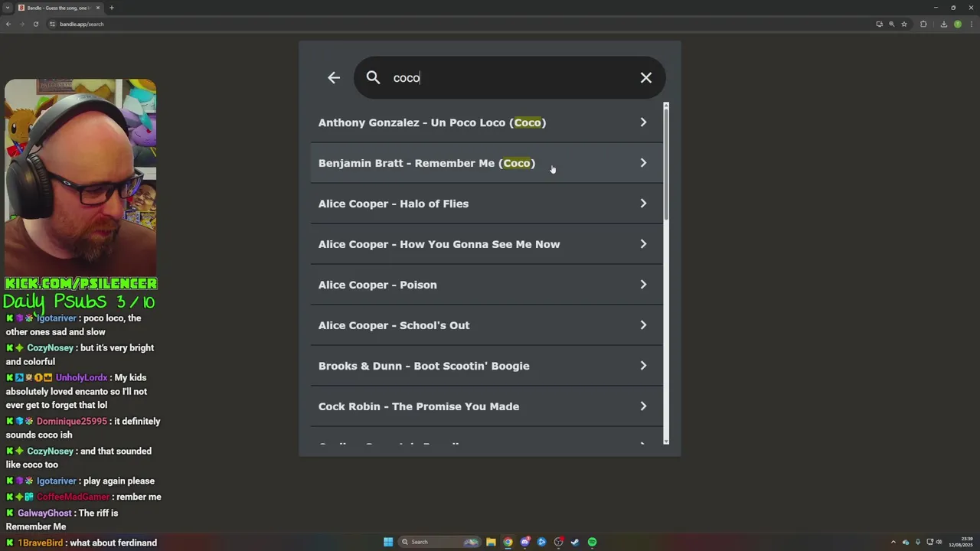Pick Alice Cooper - Poison
The image size is (980, 551).
[486, 285]
